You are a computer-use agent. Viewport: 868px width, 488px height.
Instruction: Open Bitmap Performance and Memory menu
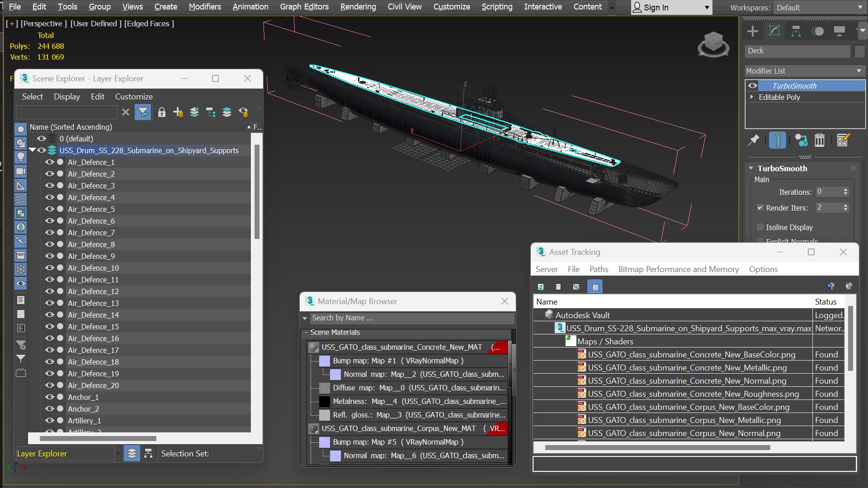679,269
